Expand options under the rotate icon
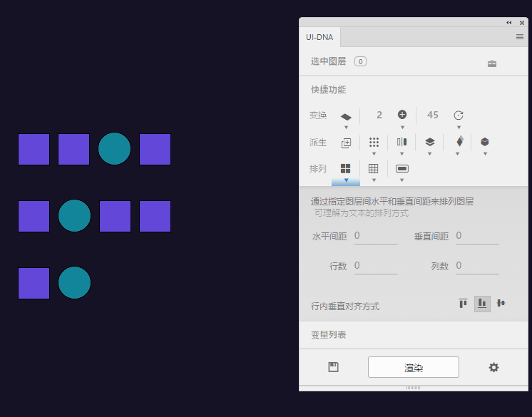532x417 pixels. [x=459, y=128]
